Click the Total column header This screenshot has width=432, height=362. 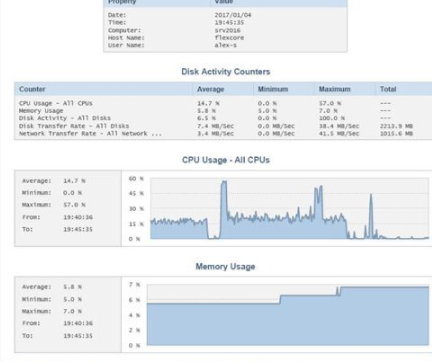[x=388, y=89]
